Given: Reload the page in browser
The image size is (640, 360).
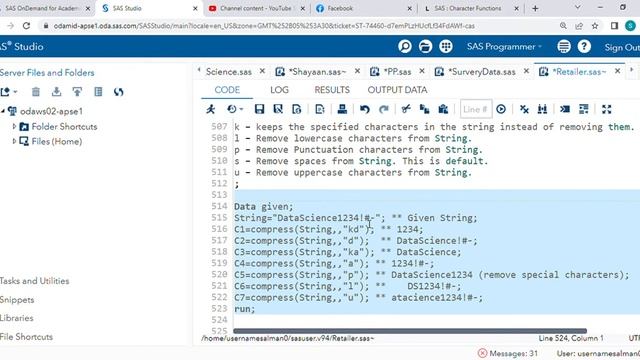Looking at the screenshot, I should 27,26.
